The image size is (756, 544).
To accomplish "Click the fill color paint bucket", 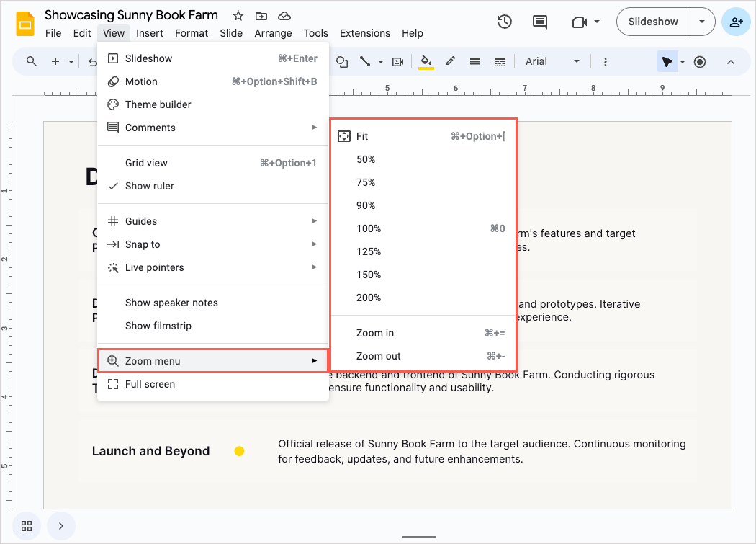I will [x=426, y=61].
